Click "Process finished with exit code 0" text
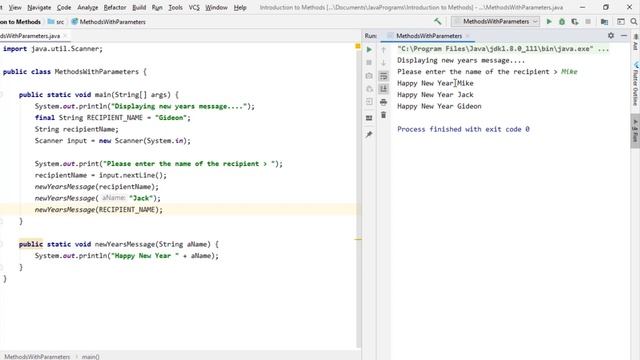The image size is (640, 360). 463,129
